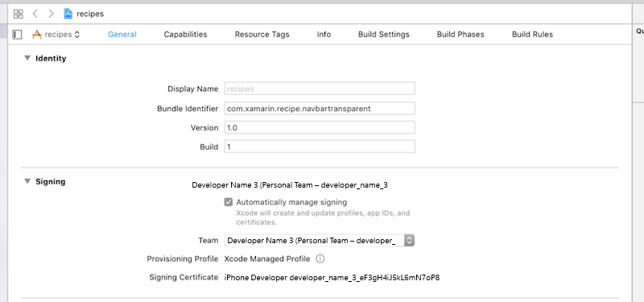The width and height of the screenshot is (644, 302).
Task: Switch to the Info tab
Action: (x=324, y=35)
